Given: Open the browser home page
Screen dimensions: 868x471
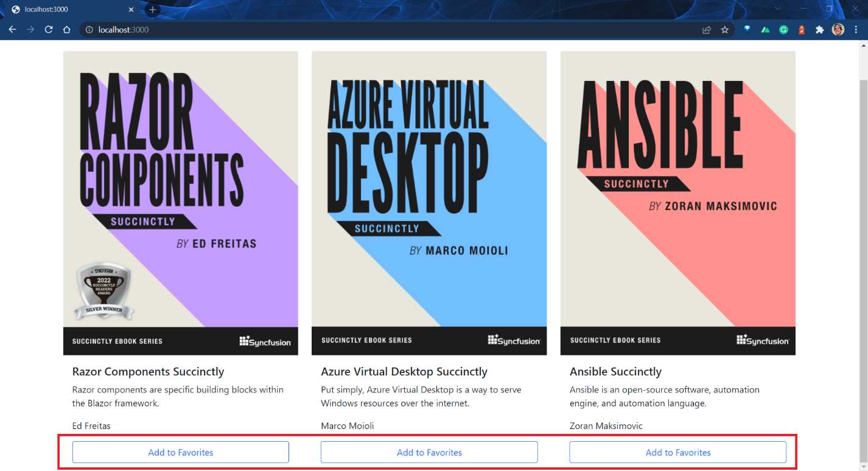Looking at the screenshot, I should 67,29.
